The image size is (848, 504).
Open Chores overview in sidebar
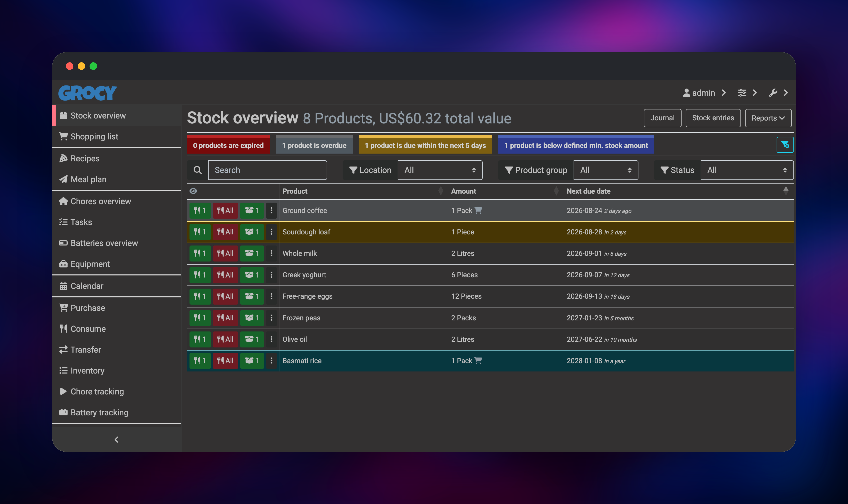(x=116, y=201)
